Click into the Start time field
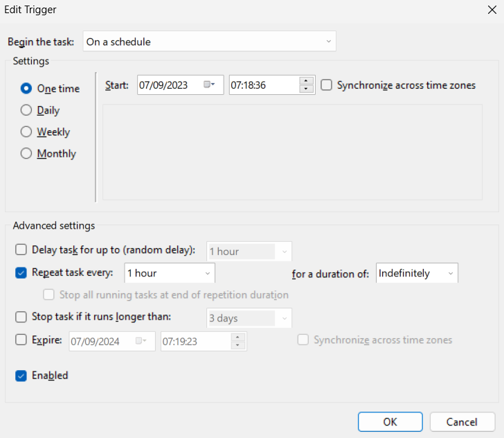Viewport: 504px width, 438px height. (264, 85)
